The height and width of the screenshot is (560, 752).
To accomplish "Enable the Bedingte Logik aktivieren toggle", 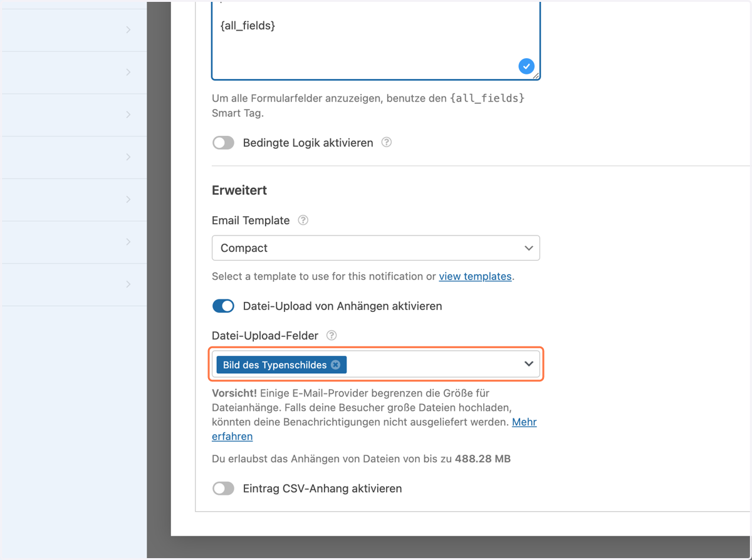I will click(223, 143).
